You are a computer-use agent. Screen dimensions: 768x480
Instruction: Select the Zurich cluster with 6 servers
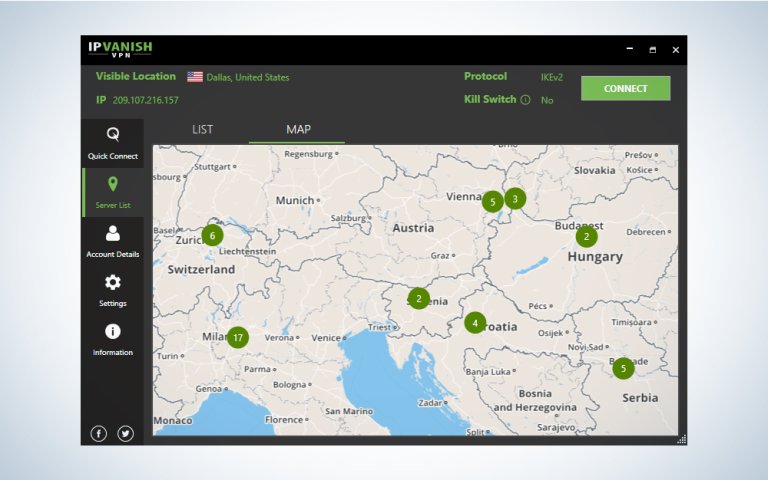211,236
